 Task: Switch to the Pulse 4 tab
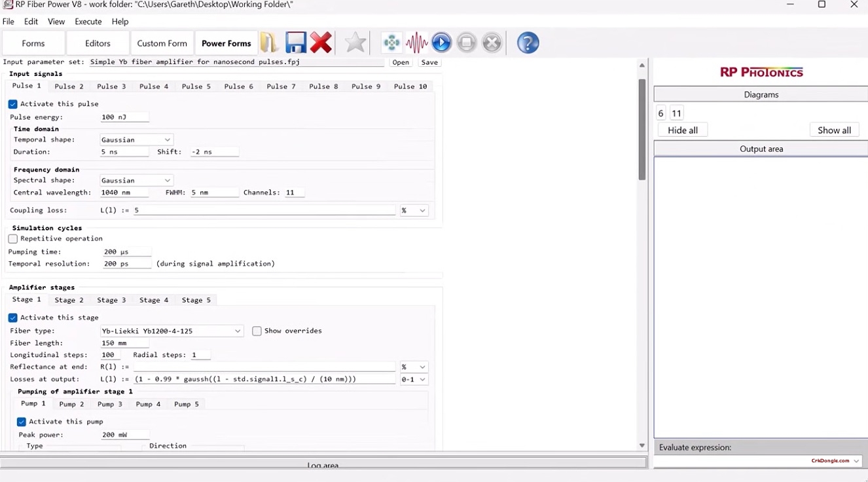click(x=153, y=86)
